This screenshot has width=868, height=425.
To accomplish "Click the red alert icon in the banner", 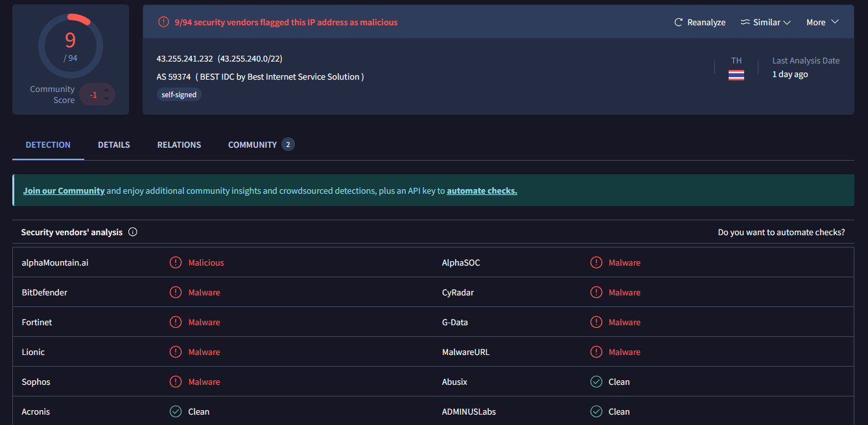I will [x=163, y=22].
